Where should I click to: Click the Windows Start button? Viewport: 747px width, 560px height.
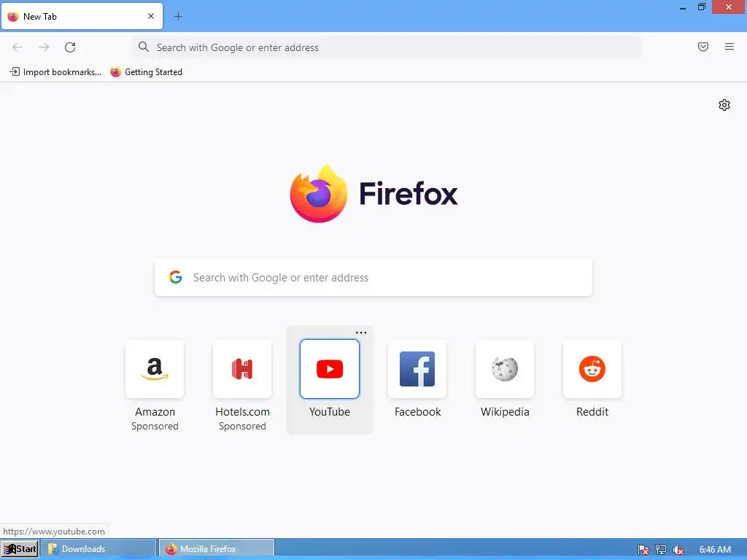pos(20,549)
